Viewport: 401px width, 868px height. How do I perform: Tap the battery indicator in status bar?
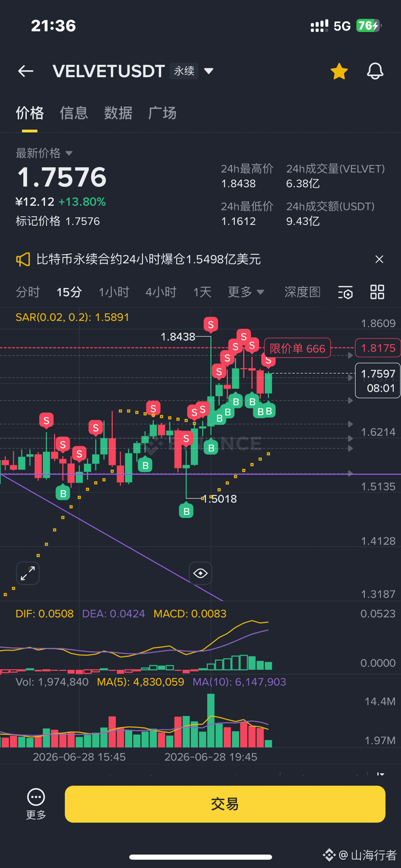pos(369,26)
